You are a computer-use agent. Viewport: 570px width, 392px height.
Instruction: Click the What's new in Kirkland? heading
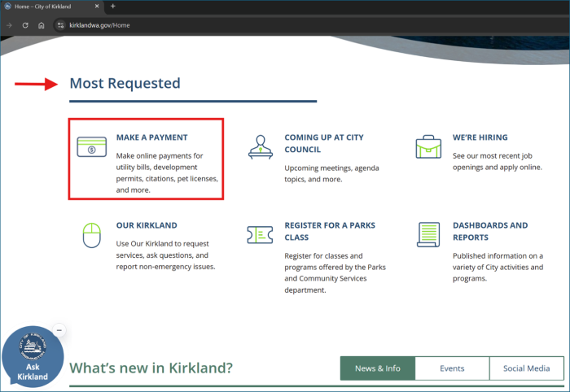(151, 368)
